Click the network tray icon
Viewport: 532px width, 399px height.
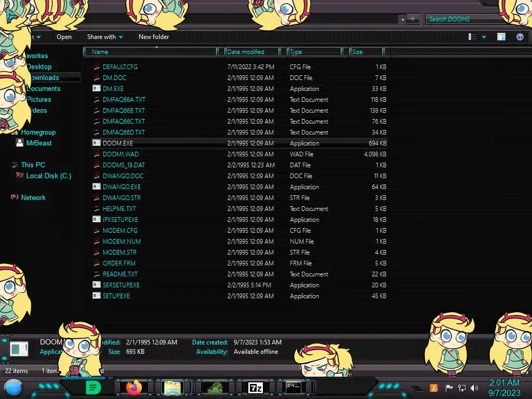pyautogui.click(x=462, y=388)
